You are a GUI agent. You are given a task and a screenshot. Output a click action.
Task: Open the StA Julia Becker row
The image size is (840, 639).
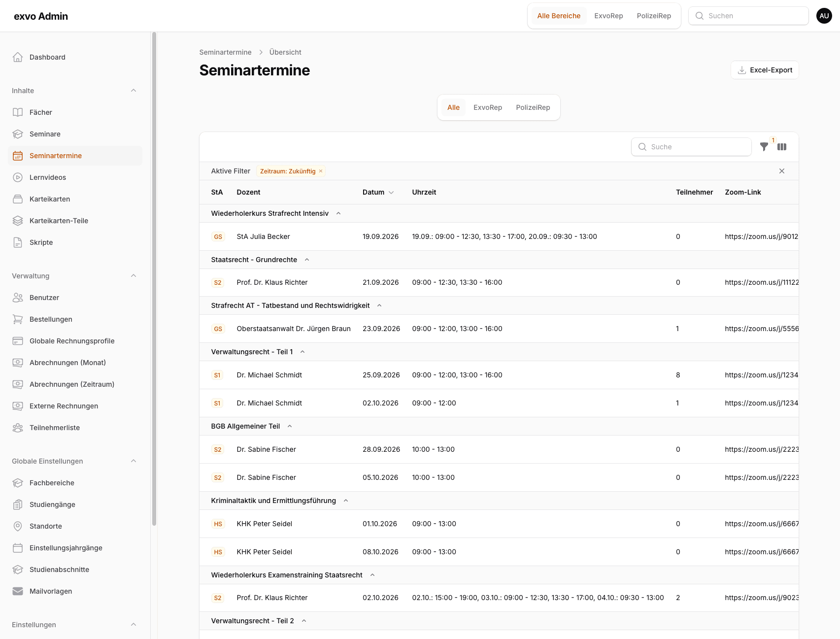(499, 236)
